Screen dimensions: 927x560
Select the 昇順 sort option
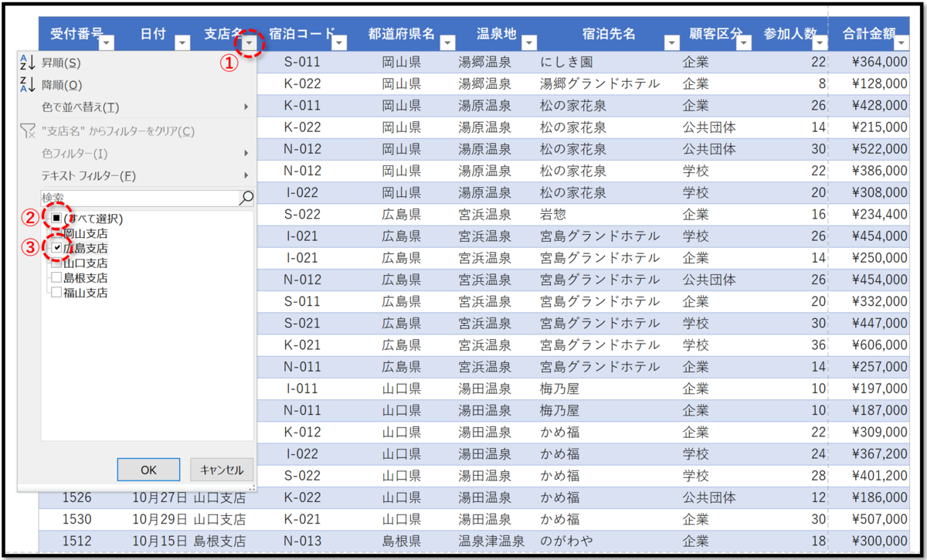coord(66,63)
